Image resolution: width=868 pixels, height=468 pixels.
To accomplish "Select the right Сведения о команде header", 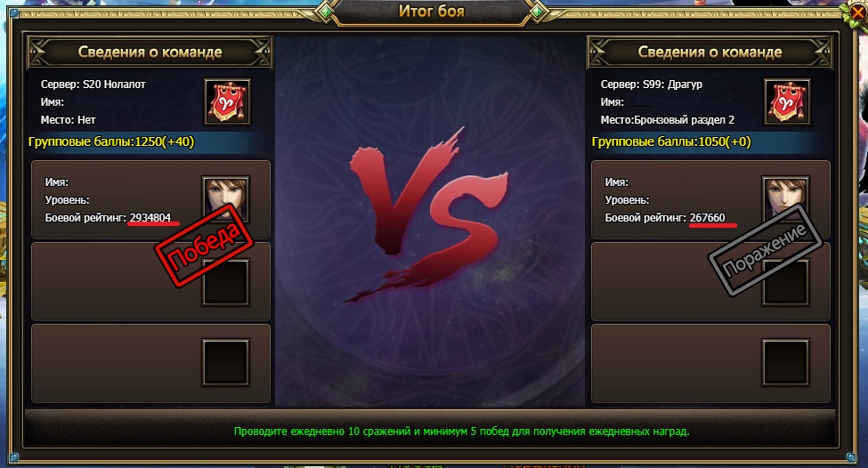I will click(x=710, y=52).
